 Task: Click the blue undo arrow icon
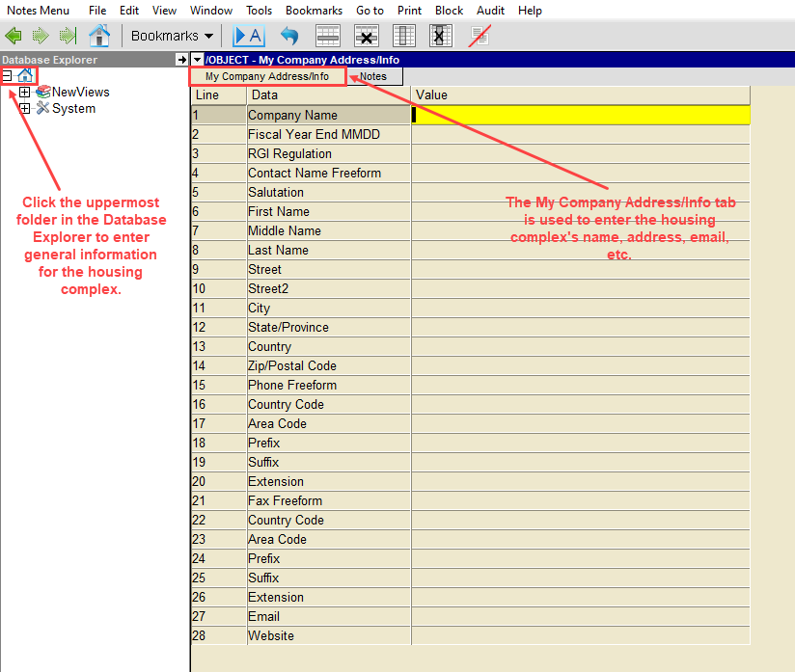click(289, 37)
